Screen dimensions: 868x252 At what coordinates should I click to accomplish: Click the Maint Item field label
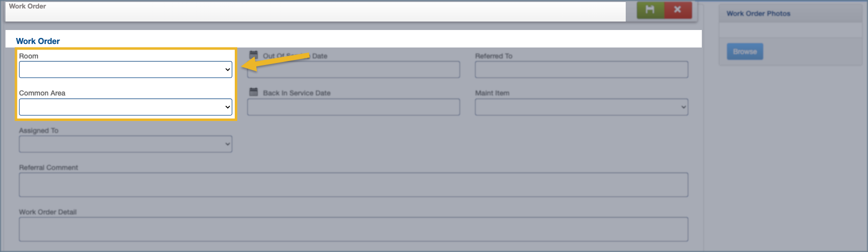point(492,93)
